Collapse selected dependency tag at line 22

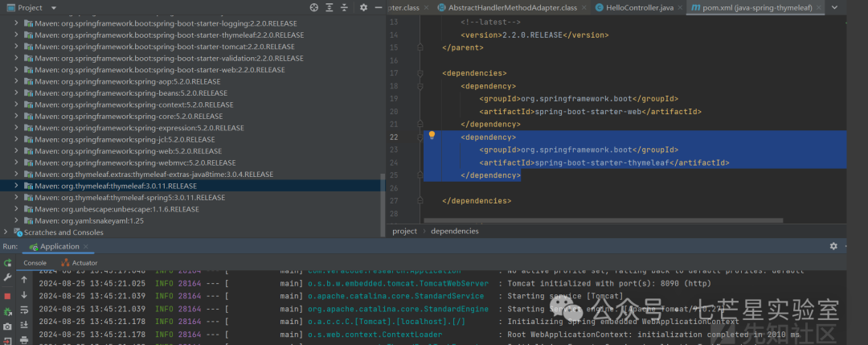click(420, 137)
